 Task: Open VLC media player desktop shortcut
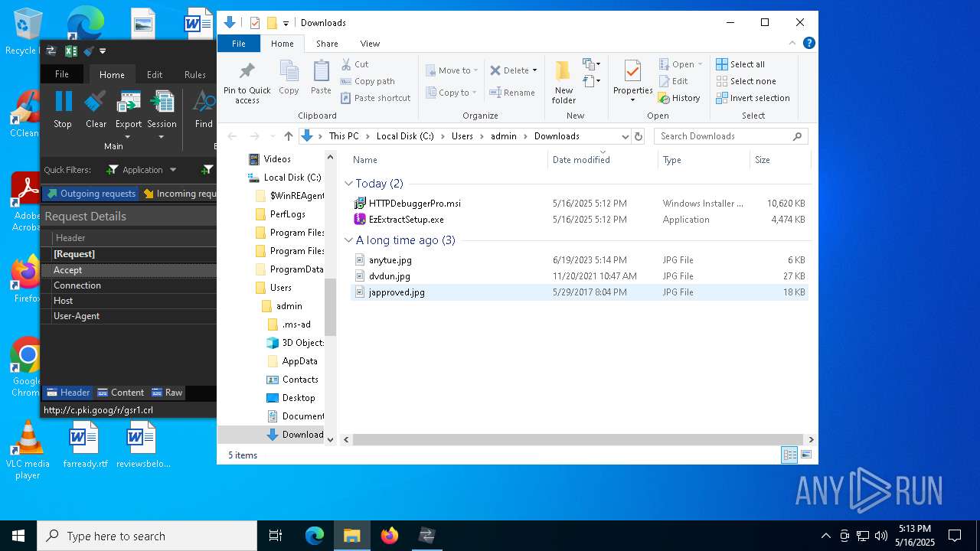pyautogui.click(x=28, y=450)
